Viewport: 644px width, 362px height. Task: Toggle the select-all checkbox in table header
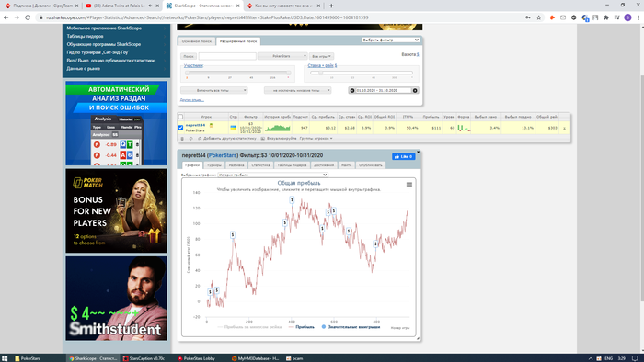pyautogui.click(x=180, y=117)
